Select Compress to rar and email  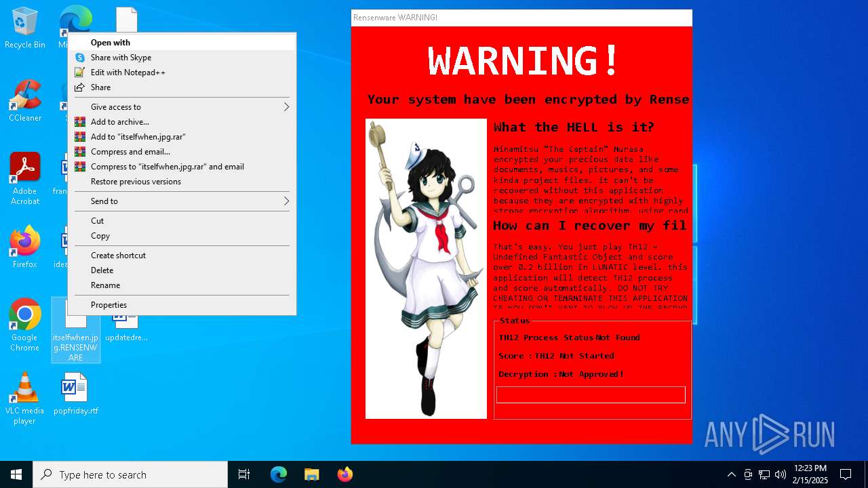182,167
